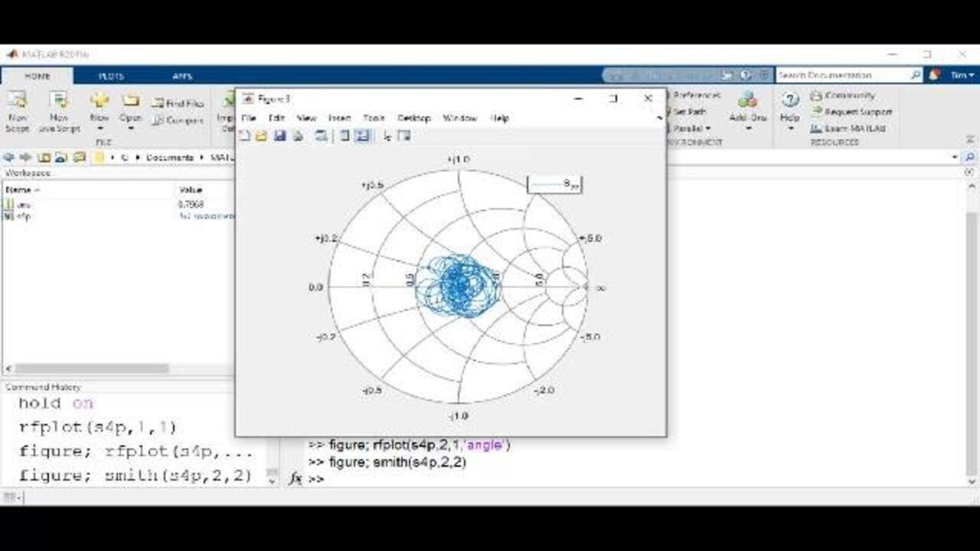Click the Help question mark icon
This screenshot has height=551, width=980.
[x=790, y=100]
